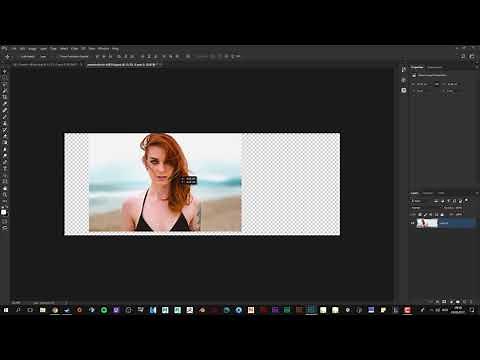Viewport: 480px width, 360px height.
Task: Select the Lasso tool
Action: (5, 84)
